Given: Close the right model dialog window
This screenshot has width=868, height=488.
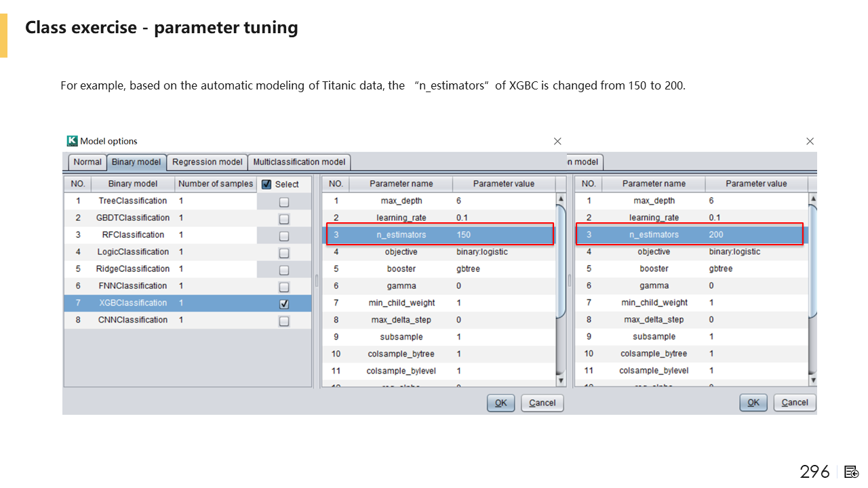Looking at the screenshot, I should point(810,141).
